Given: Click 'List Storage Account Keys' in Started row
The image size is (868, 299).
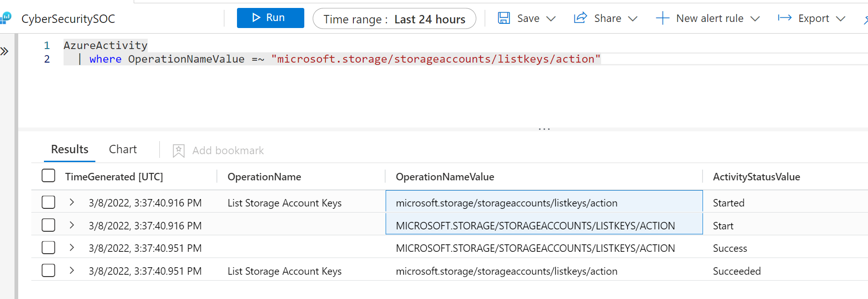Looking at the screenshot, I should pyautogui.click(x=285, y=203).
